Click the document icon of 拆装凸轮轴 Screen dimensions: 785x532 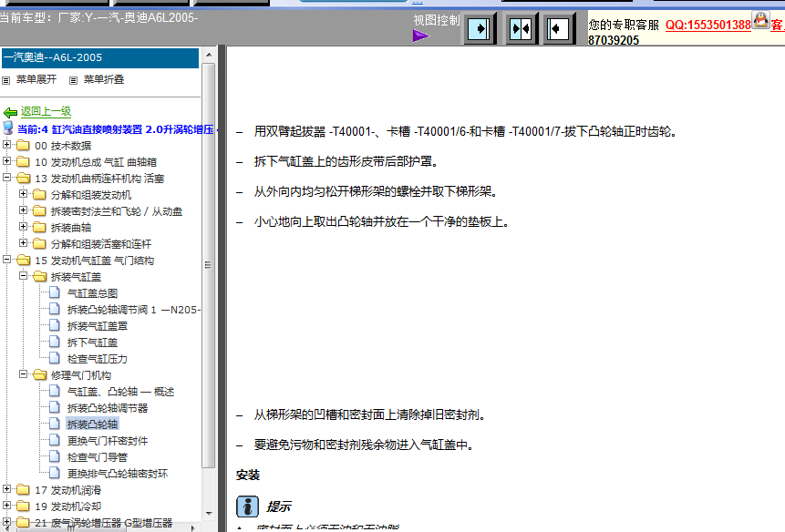point(55,424)
